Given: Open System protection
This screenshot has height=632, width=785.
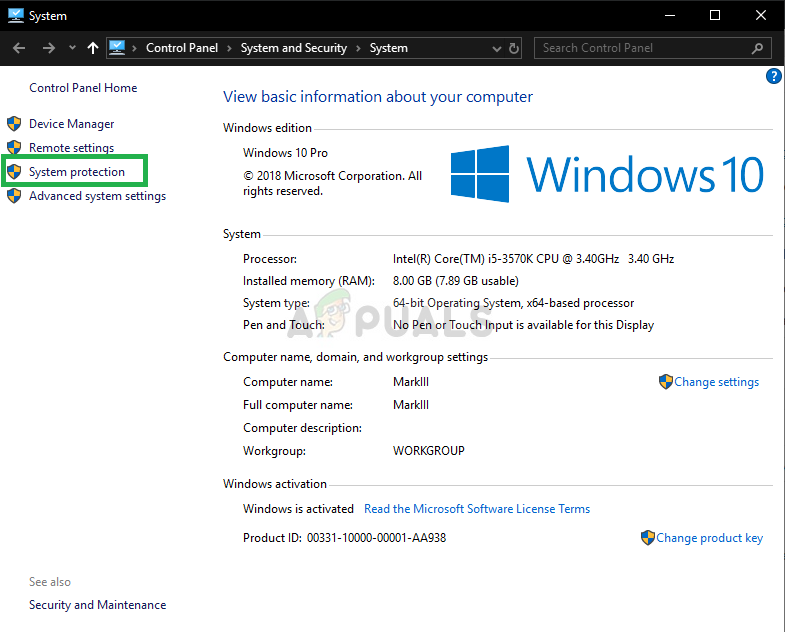Looking at the screenshot, I should coord(77,172).
